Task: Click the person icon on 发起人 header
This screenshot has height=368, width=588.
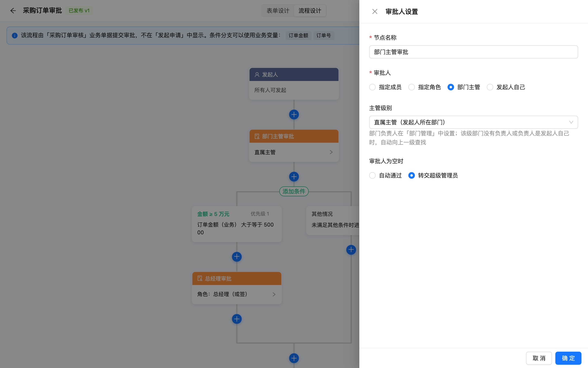Action: click(257, 75)
